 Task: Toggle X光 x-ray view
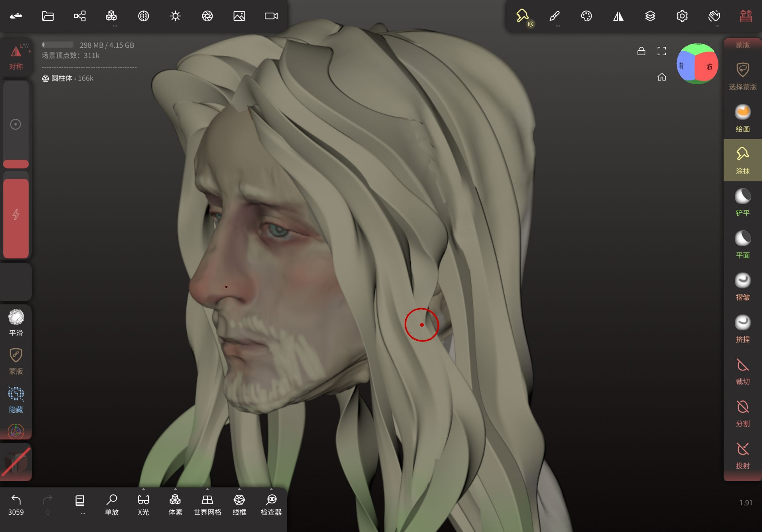click(143, 505)
